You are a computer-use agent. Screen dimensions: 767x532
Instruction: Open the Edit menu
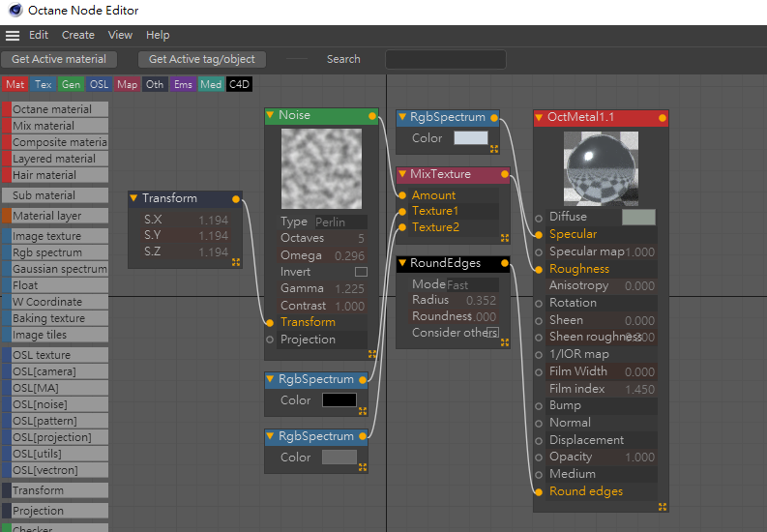(39, 35)
